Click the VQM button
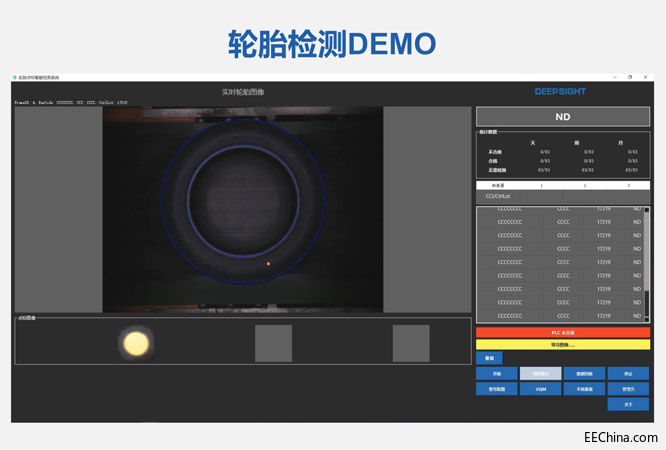Image resolution: width=666 pixels, height=450 pixels. click(x=540, y=389)
